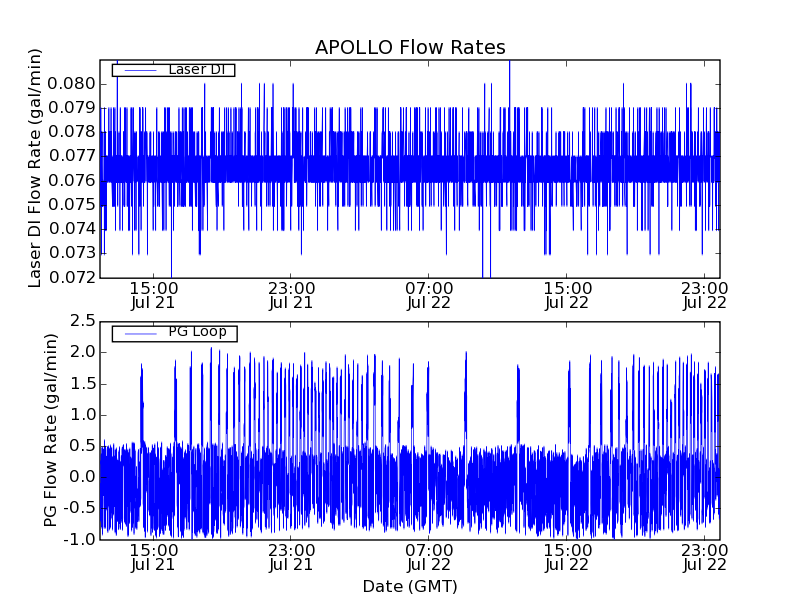Click the 0.080 tick on top plot
The image size is (800, 600).
tap(71, 84)
